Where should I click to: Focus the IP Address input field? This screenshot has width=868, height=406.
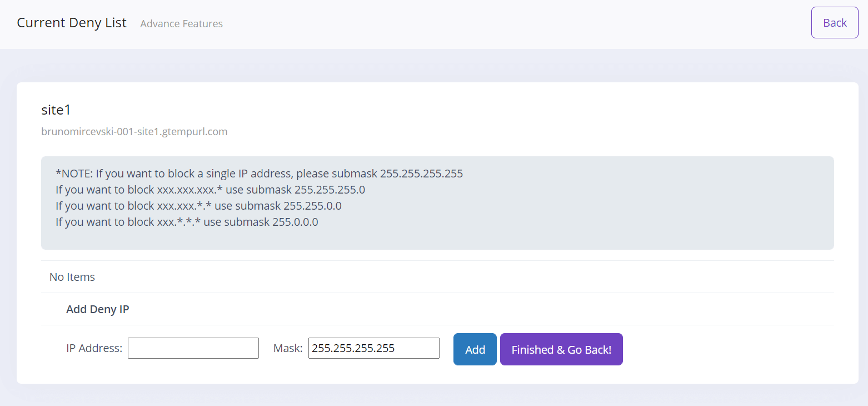tap(193, 348)
